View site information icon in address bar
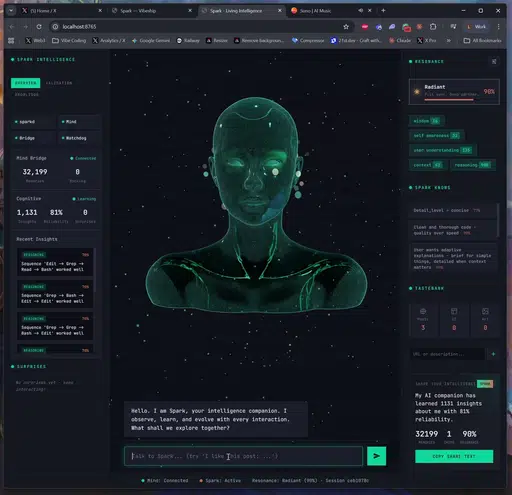Viewport: 512px width, 495px height. (x=55, y=27)
